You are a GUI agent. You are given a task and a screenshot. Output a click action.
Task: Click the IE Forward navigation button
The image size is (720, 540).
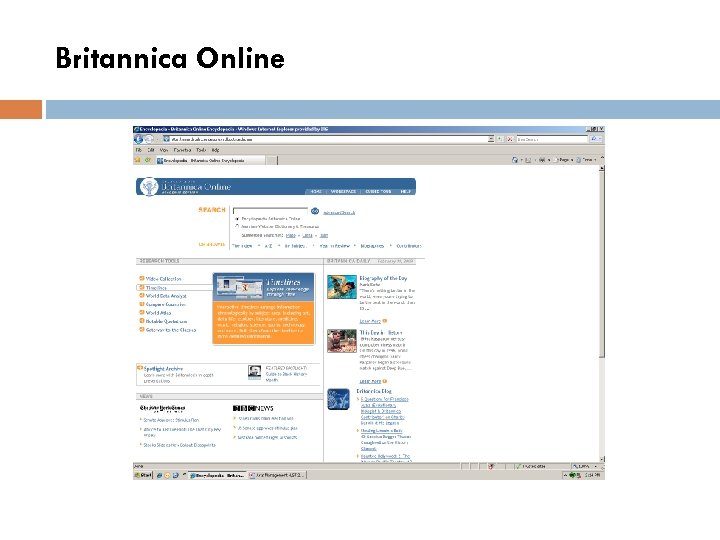pos(148,139)
